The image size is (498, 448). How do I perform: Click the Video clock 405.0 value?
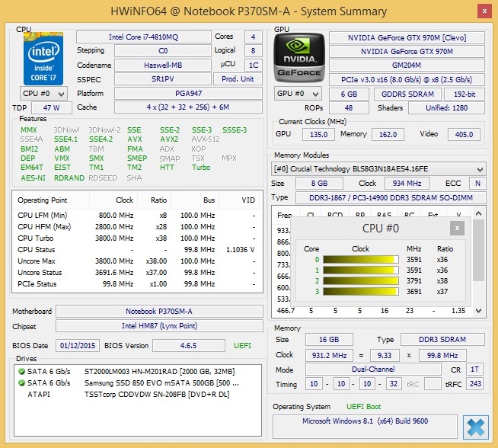[x=464, y=134]
